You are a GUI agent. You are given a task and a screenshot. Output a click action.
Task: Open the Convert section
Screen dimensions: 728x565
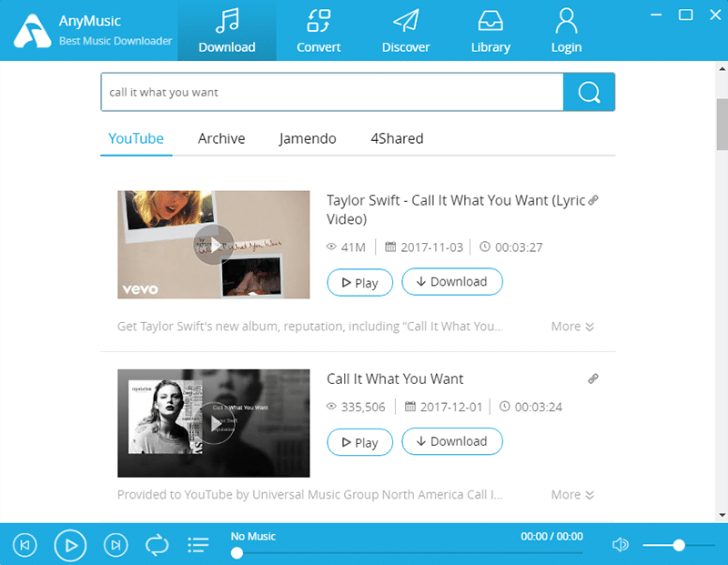[318, 31]
